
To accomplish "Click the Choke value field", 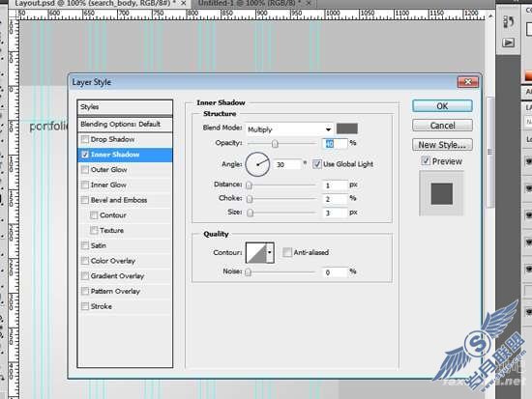I will [335, 199].
